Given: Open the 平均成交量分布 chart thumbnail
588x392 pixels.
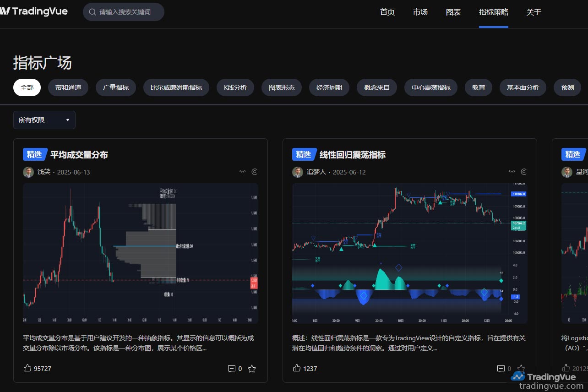Looking at the screenshot, I should click(141, 254).
